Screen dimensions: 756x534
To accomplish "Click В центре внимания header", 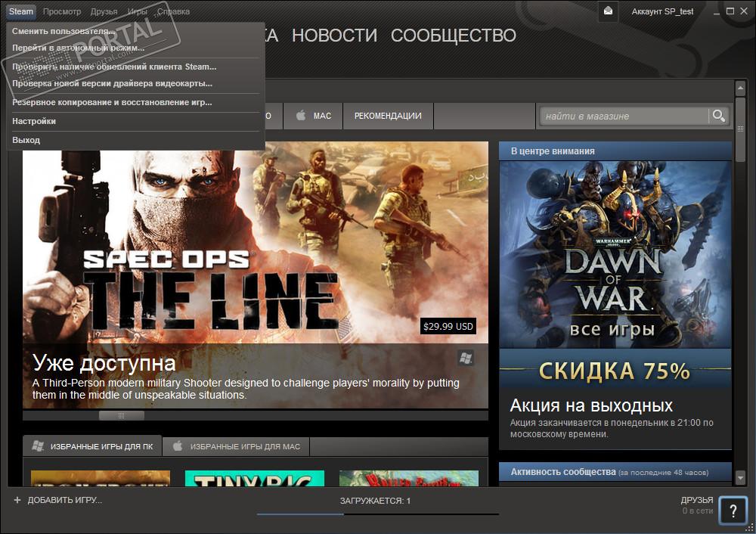I will click(x=615, y=151).
